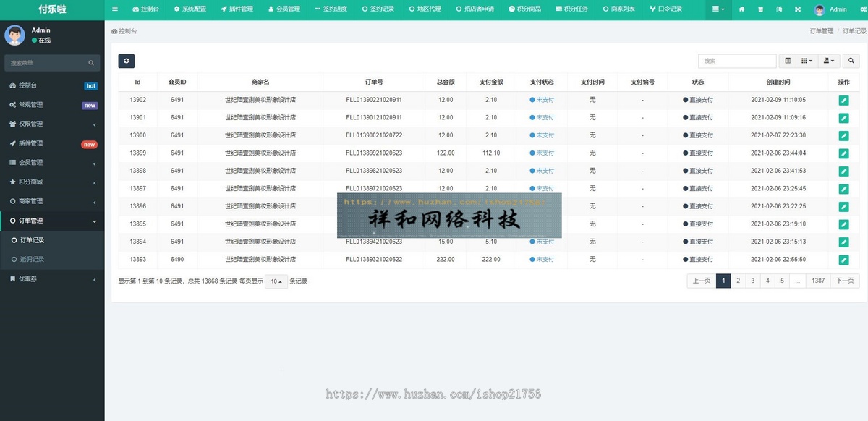Click the home icon in top bar
868x421 pixels.
pyautogui.click(x=741, y=9)
